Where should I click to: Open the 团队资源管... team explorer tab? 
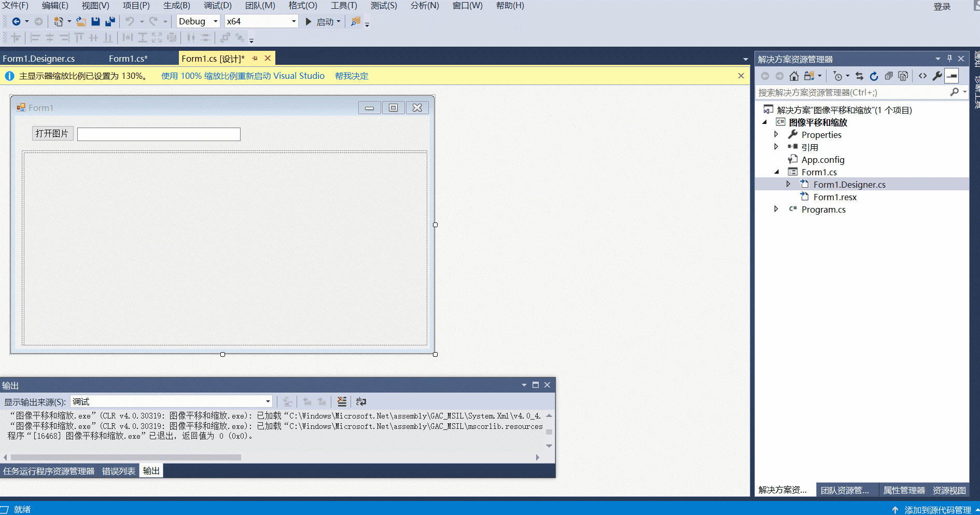click(x=845, y=490)
